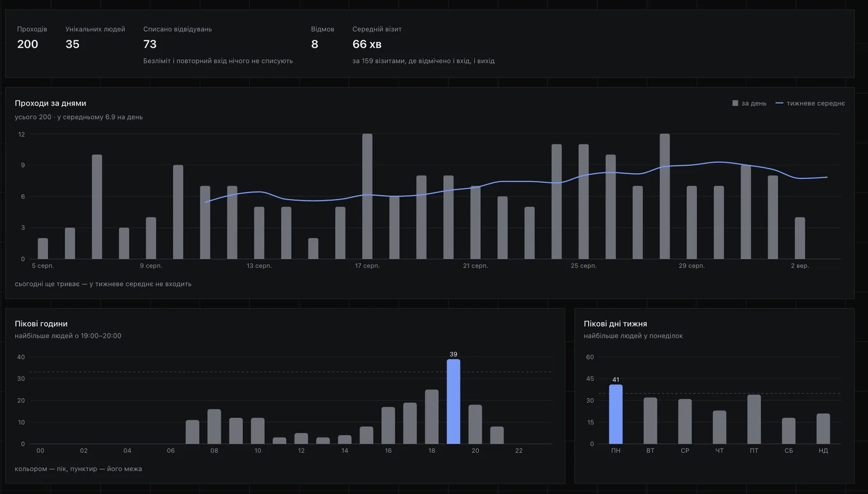868x494 pixels.
Task: Select the 'Проходів' value 200
Action: click(28, 44)
